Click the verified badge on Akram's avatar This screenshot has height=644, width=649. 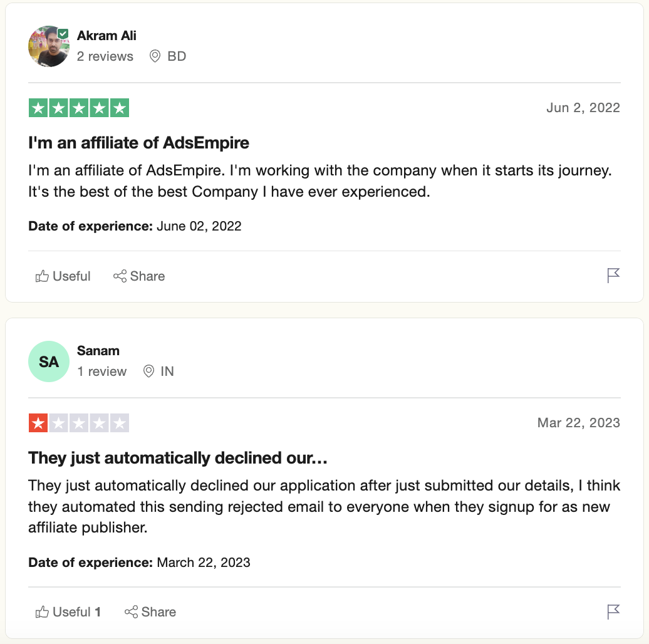63,33
